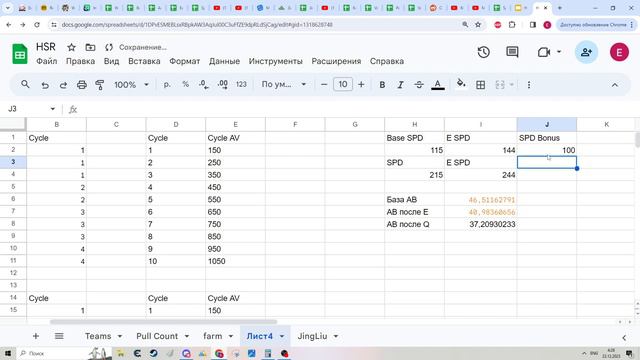This screenshot has height=360, width=640.
Task: Activate the paint format tool
Action: [x=100, y=85]
